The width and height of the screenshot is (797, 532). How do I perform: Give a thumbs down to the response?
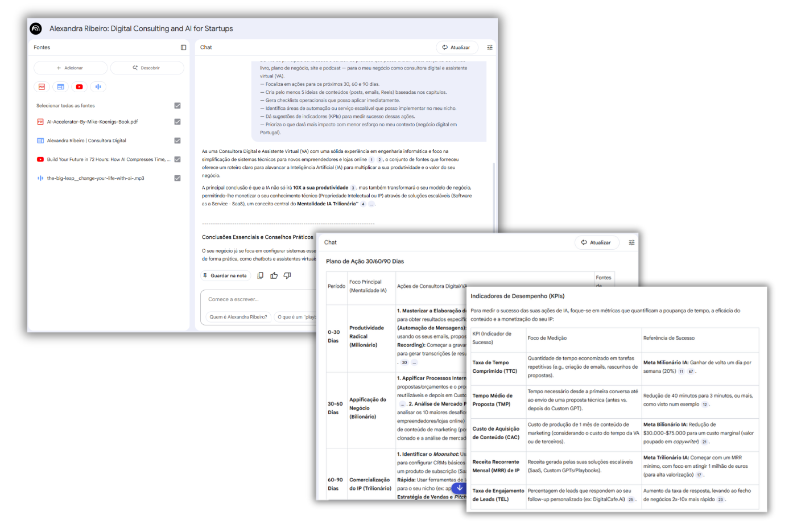tap(287, 275)
